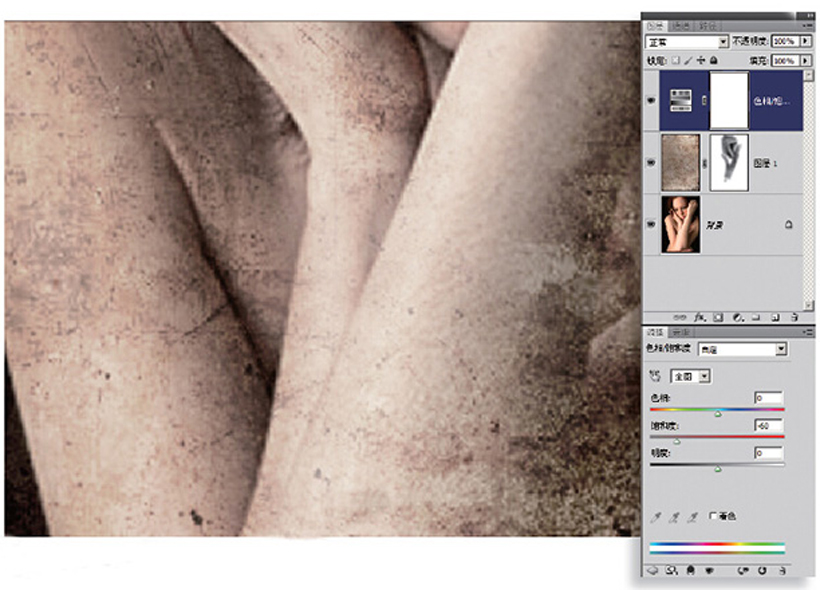Select the on-image targeted adjustment hand tool

pos(655,376)
